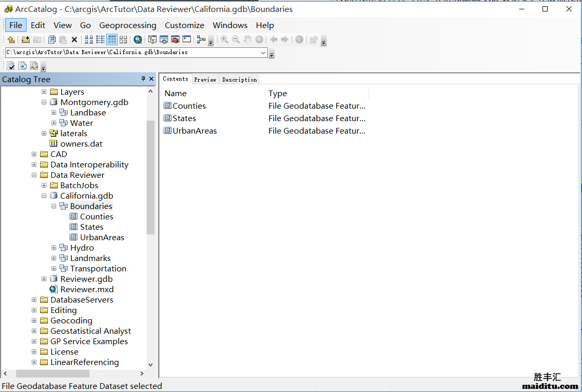Close the Catalog Tree panel
The image size is (582, 392).
point(151,79)
